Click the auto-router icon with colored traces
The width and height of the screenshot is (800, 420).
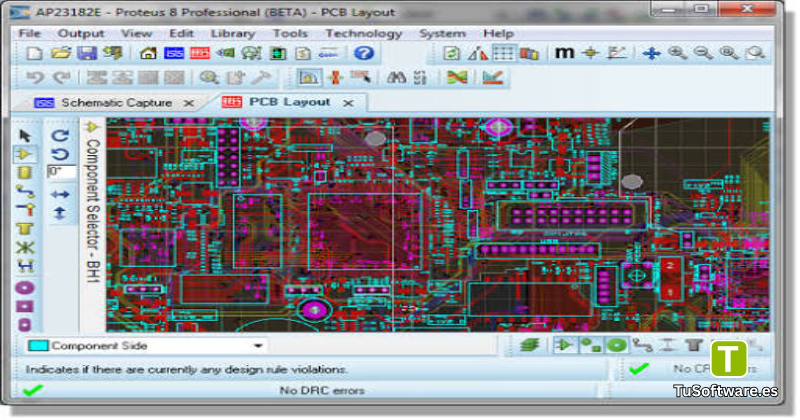(x=457, y=78)
